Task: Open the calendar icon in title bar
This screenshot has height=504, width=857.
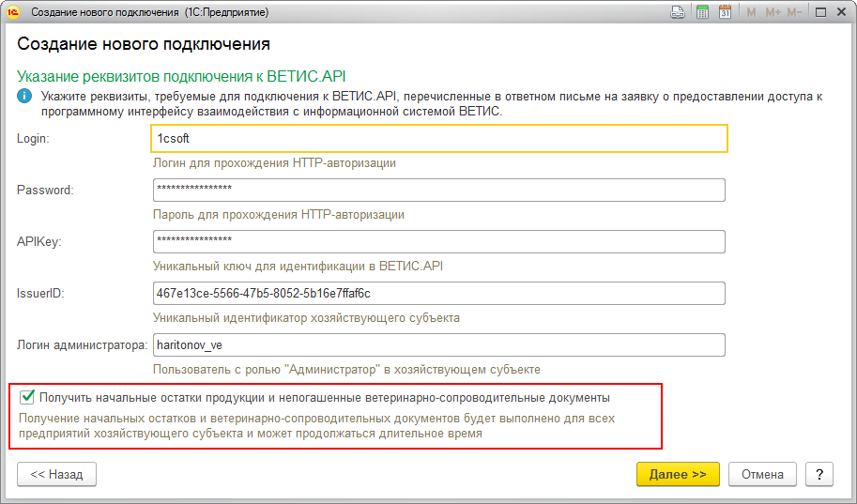Action: pyautogui.click(x=725, y=12)
